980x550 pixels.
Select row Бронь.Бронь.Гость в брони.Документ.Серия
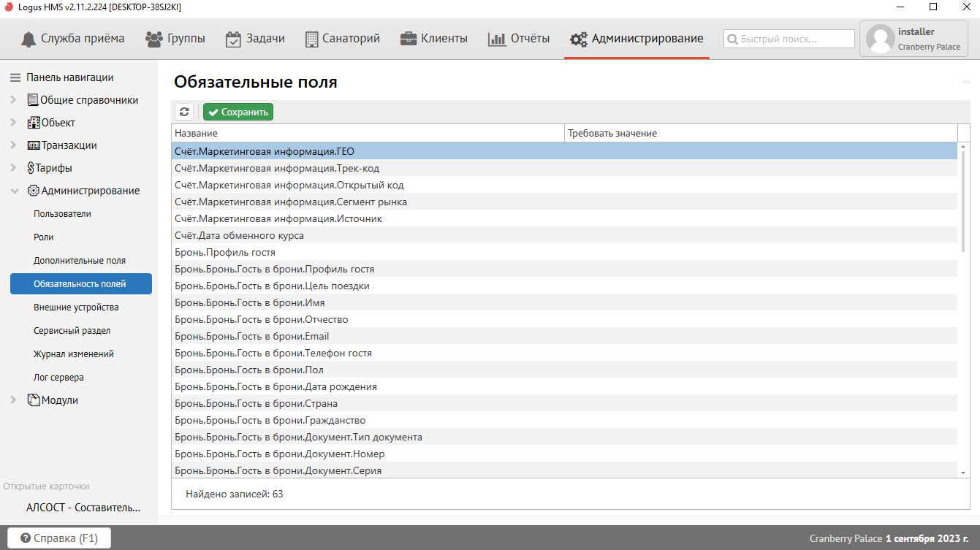tap(564, 470)
